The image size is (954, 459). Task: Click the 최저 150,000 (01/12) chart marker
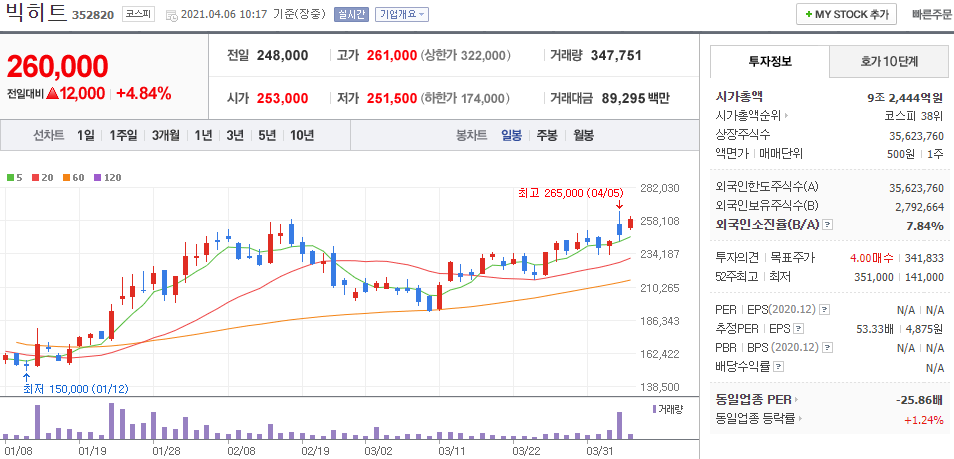(x=76, y=389)
